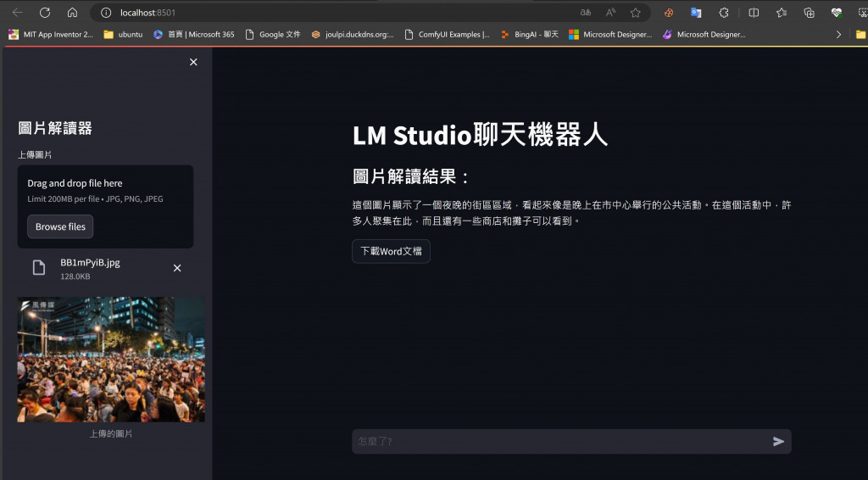
Task: Send chat message with arrow icon
Action: click(778, 441)
